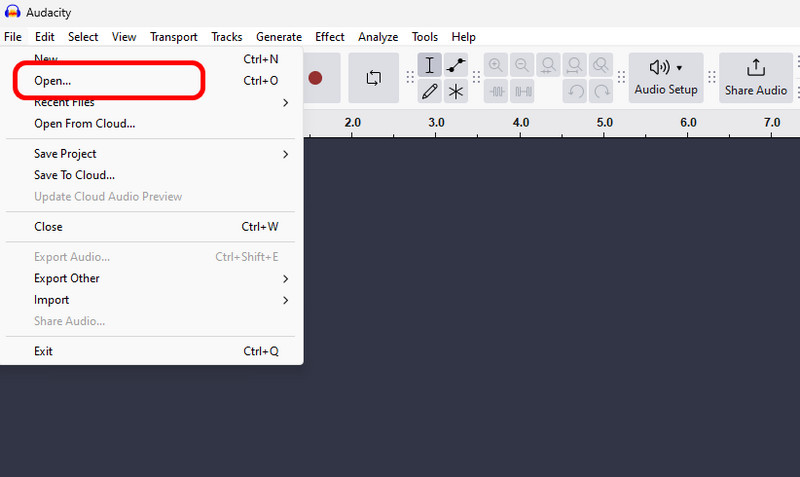The height and width of the screenshot is (477, 800).
Task: Click the Zoom In magnifier
Action: tap(495, 65)
